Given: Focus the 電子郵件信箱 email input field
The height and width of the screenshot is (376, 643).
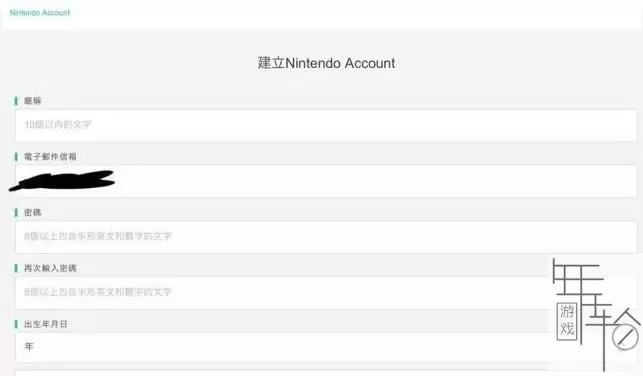Looking at the screenshot, I should click(326, 181).
